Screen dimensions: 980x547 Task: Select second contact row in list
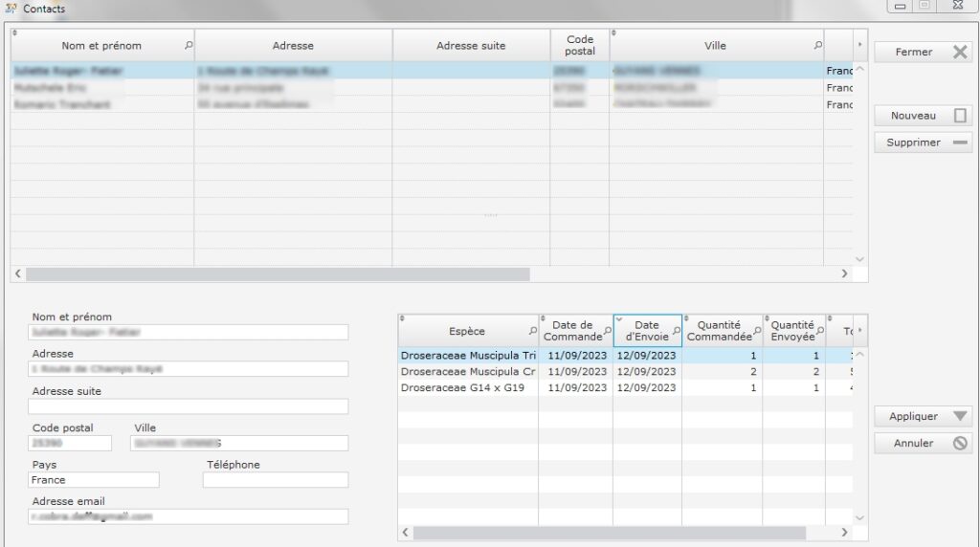coord(432,87)
